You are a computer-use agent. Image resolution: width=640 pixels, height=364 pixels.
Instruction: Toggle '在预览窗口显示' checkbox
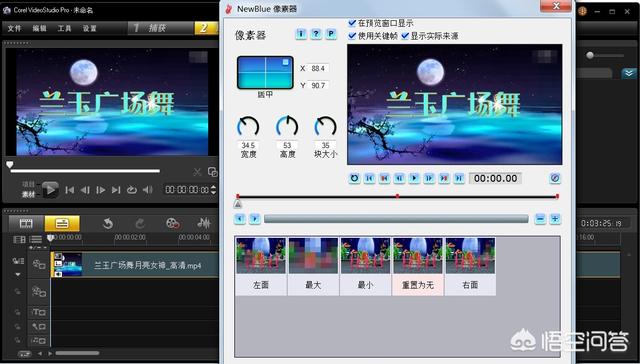click(352, 23)
